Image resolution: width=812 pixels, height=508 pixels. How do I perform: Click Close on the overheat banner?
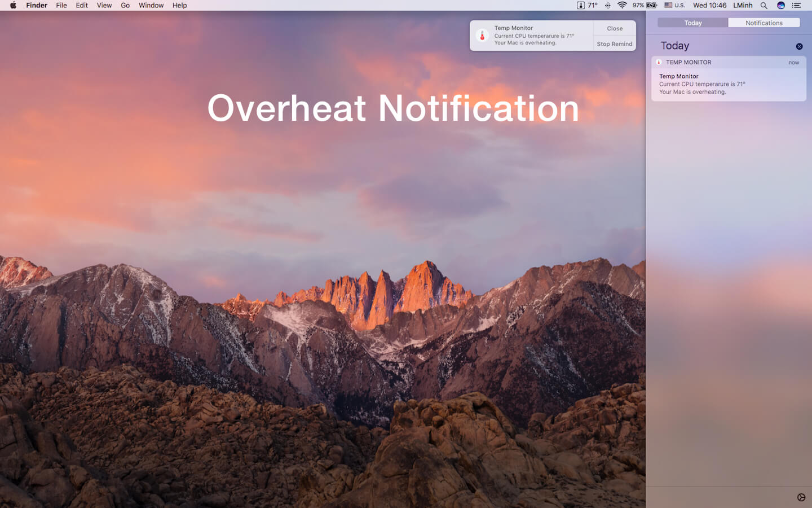[x=615, y=28]
